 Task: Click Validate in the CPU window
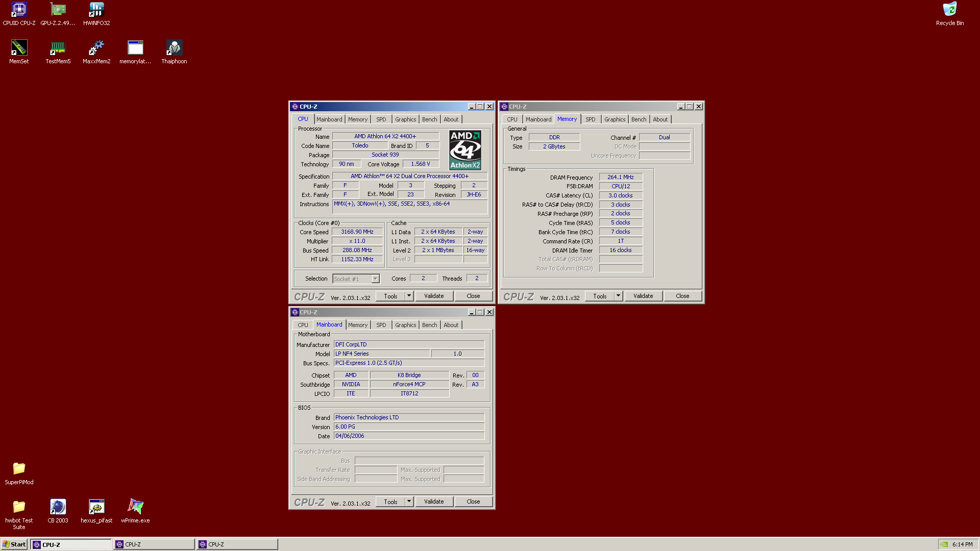pos(434,296)
